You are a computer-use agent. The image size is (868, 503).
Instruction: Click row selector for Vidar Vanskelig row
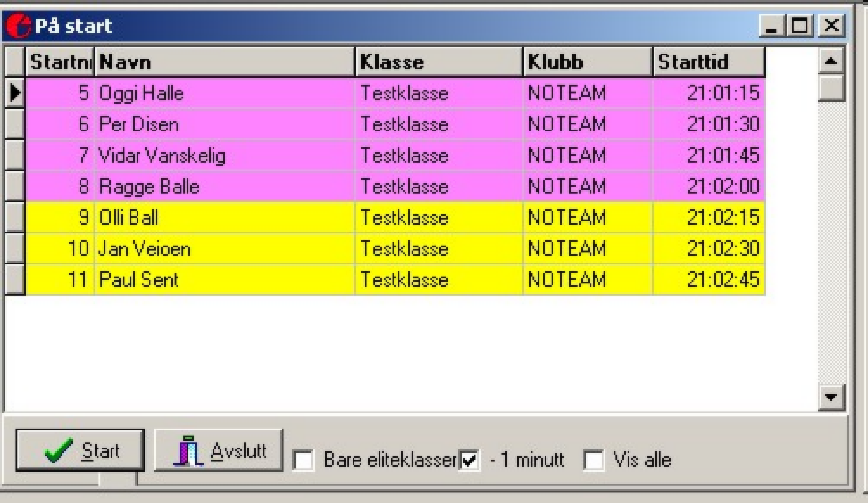15,155
